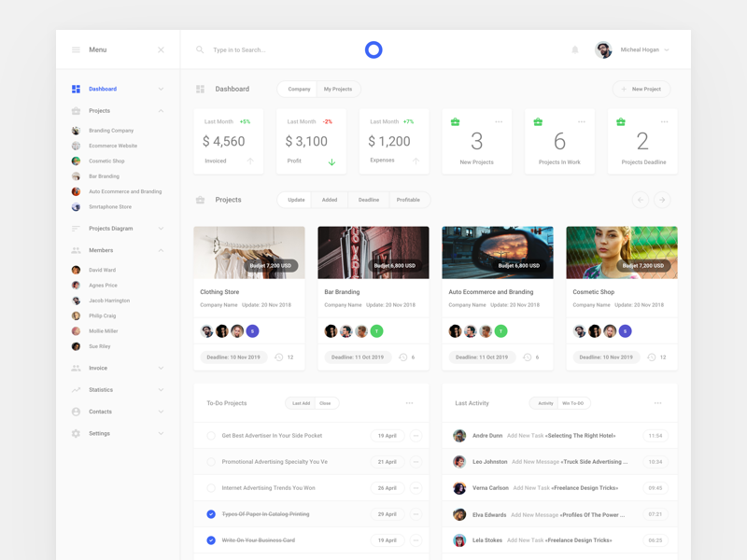The width and height of the screenshot is (747, 560).
Task: Select member Mollie Miller
Action: coord(104,331)
